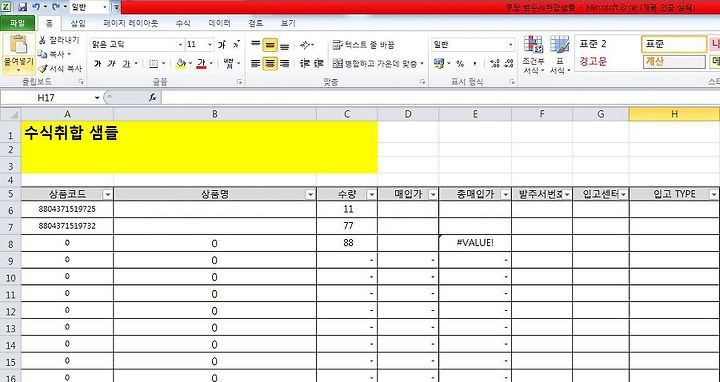Cut selection with 잘라내기
Screen dimensions: 720x382
[x=59, y=40]
